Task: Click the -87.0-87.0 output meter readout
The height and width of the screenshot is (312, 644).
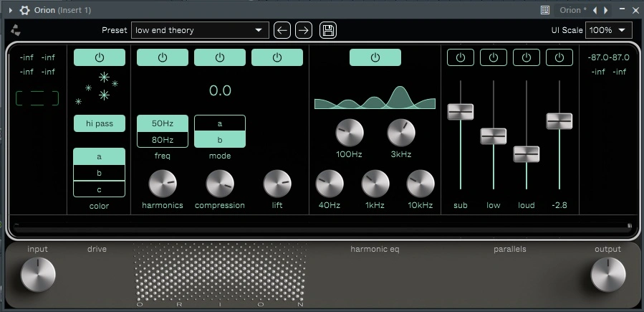Action: point(609,57)
